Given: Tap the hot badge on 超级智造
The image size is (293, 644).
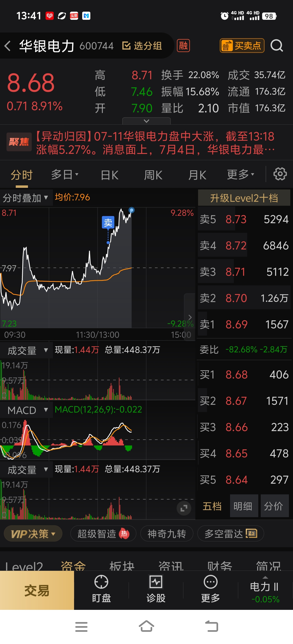Looking at the screenshot, I should (x=124, y=534).
